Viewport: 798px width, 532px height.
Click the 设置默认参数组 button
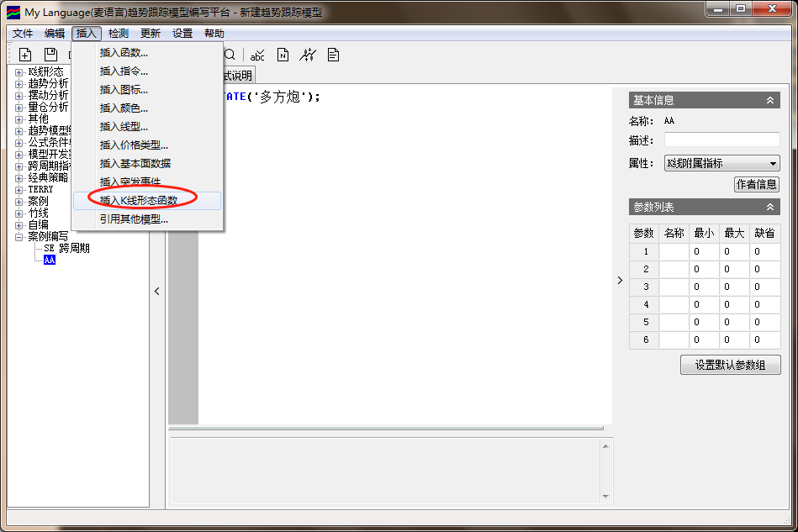click(x=730, y=365)
